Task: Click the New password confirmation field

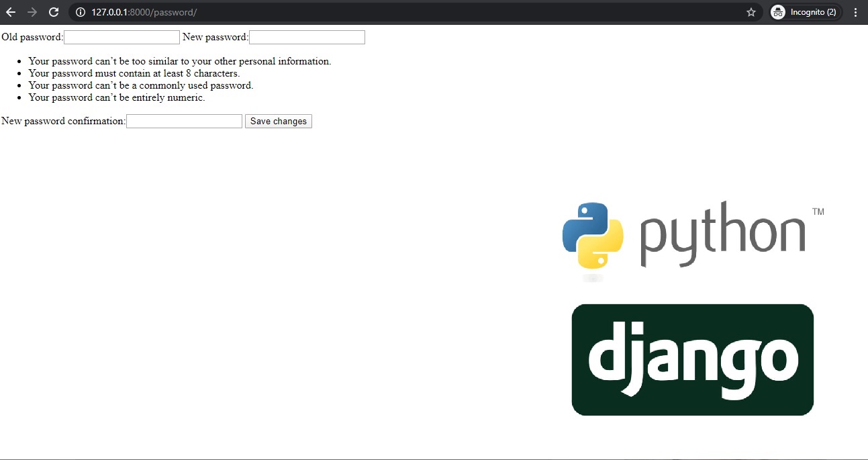Action: tap(183, 121)
